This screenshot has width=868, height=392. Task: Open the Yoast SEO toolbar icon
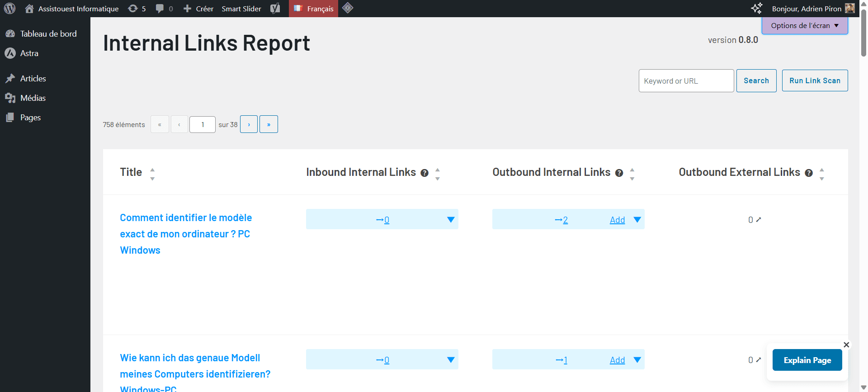click(275, 9)
